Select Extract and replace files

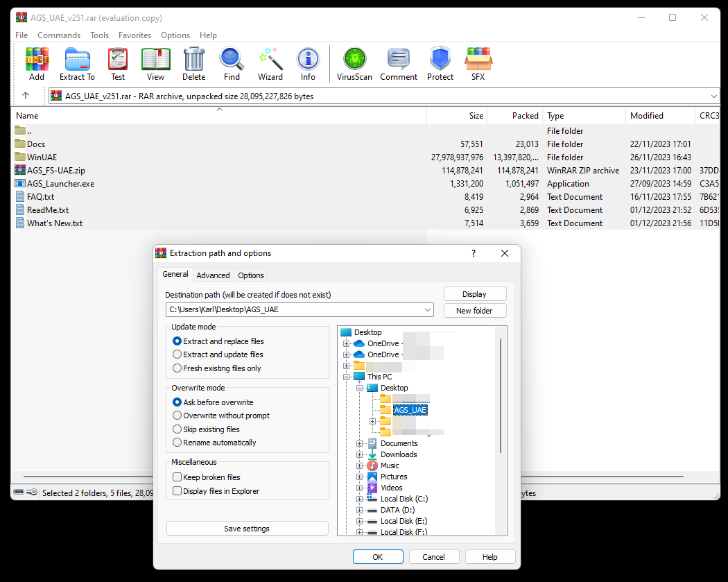click(218, 341)
